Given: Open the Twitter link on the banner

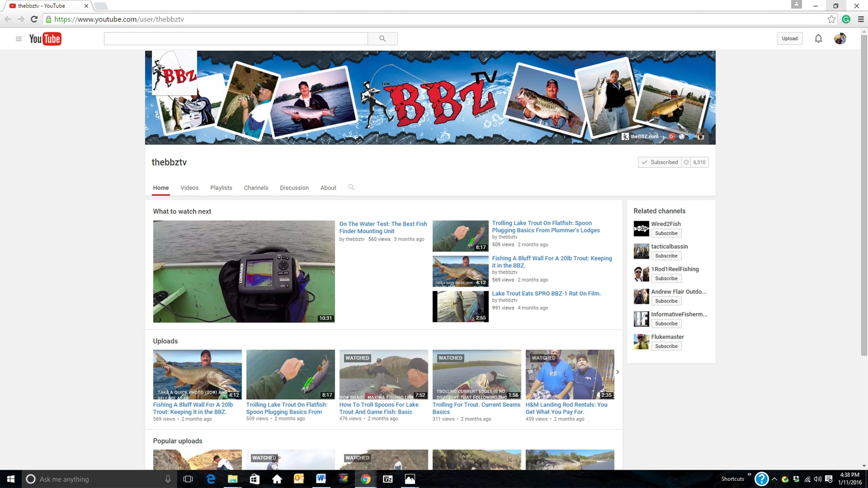Looking at the screenshot, I should (x=691, y=136).
